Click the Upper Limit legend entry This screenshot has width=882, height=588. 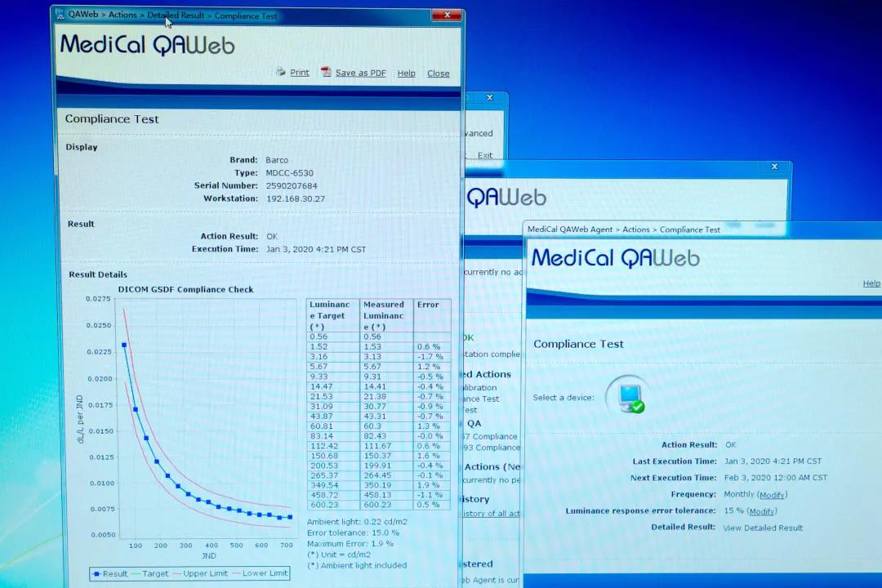(203, 573)
